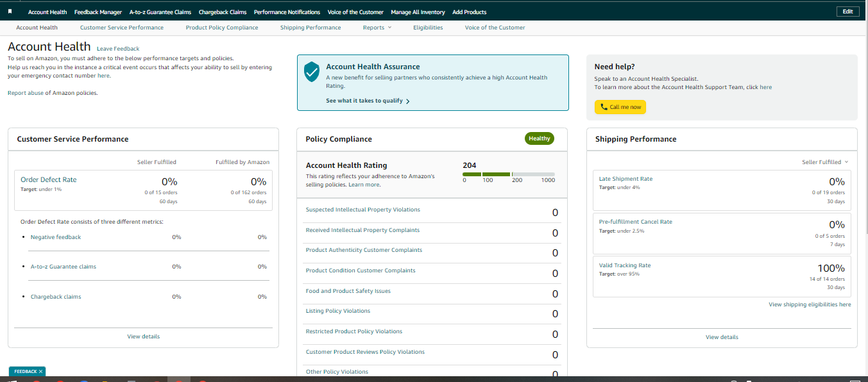The height and width of the screenshot is (382, 868).
Task: Open Voice of the Customer in dark top bar
Action: point(355,12)
